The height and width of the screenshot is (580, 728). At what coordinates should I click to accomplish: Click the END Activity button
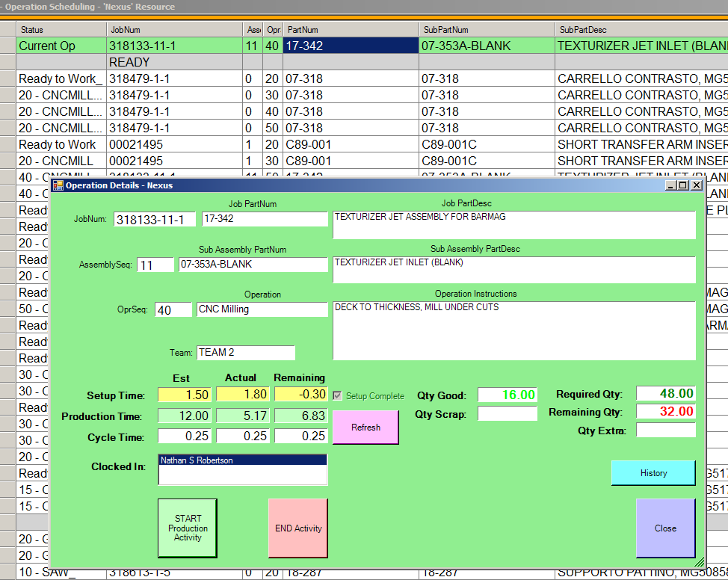click(x=298, y=528)
